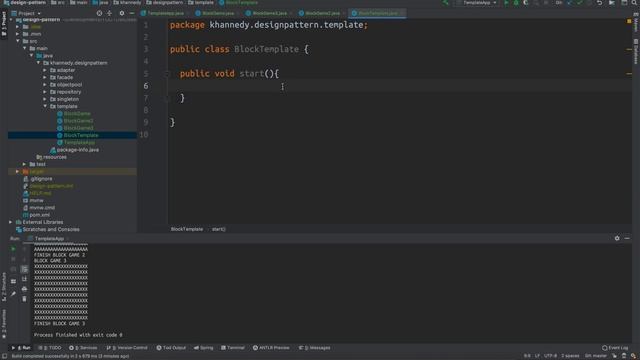Click the template breadcrumb in navigation bar
Screen dimensions: 640x360
pyautogui.click(x=201, y=3)
